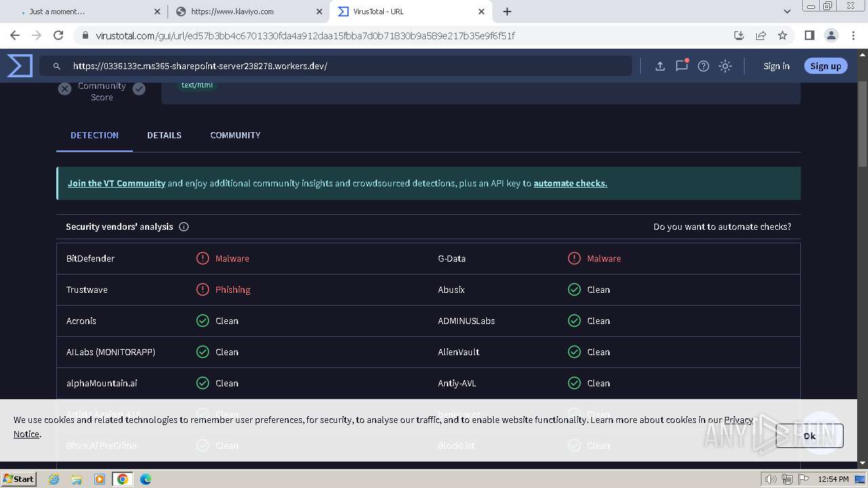The image size is (868, 488).
Task: Click the ADMINUSLabs clean checkmark icon
Action: pos(574,321)
